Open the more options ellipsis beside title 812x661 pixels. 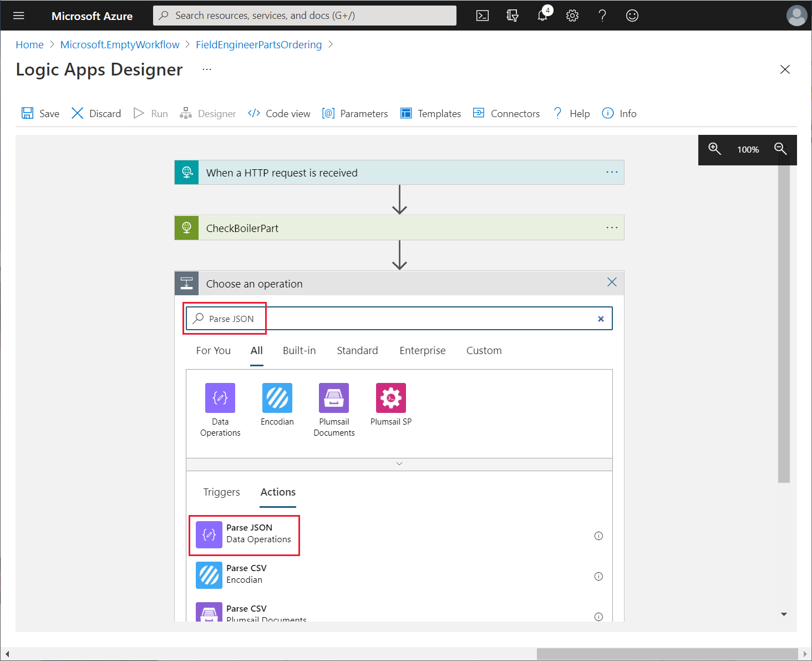207,69
